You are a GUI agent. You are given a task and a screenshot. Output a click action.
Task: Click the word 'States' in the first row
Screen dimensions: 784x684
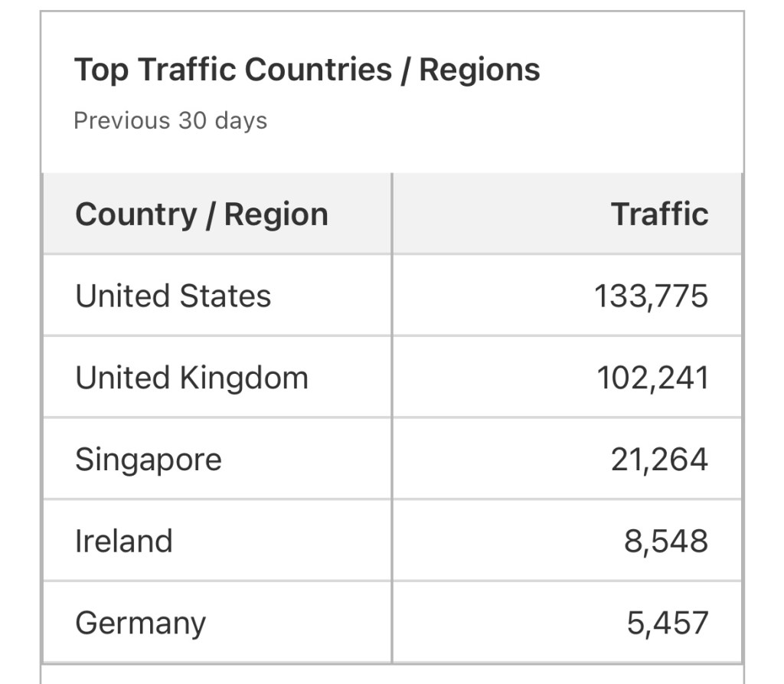point(224,296)
